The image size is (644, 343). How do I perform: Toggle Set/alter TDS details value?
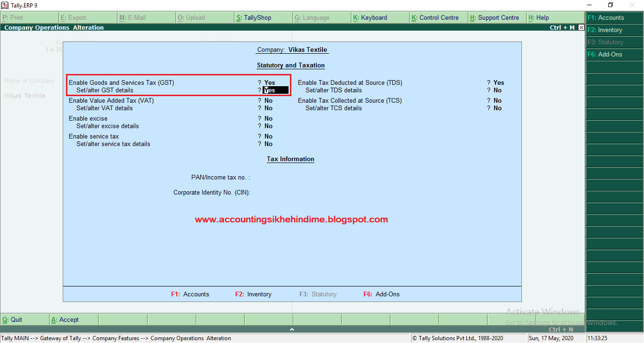(x=497, y=90)
